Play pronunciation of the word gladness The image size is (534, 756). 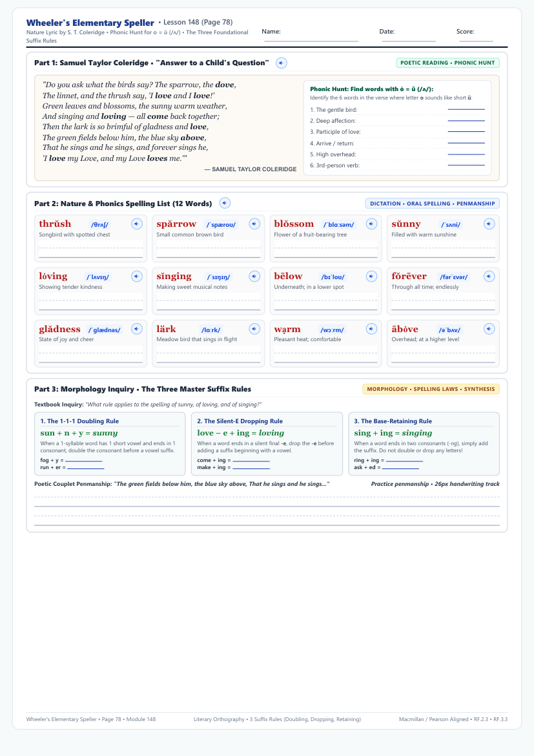pyautogui.click(x=137, y=329)
